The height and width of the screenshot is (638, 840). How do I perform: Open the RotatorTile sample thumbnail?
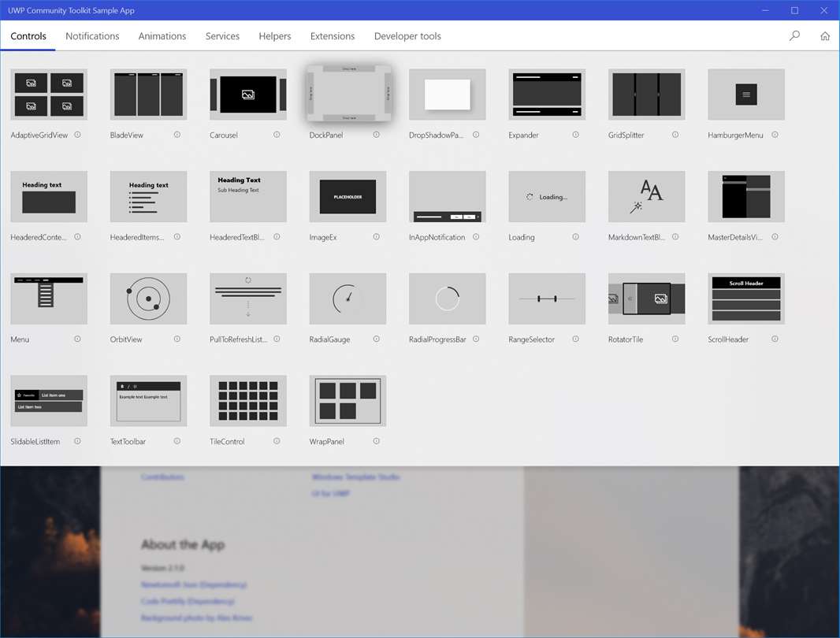click(x=647, y=299)
